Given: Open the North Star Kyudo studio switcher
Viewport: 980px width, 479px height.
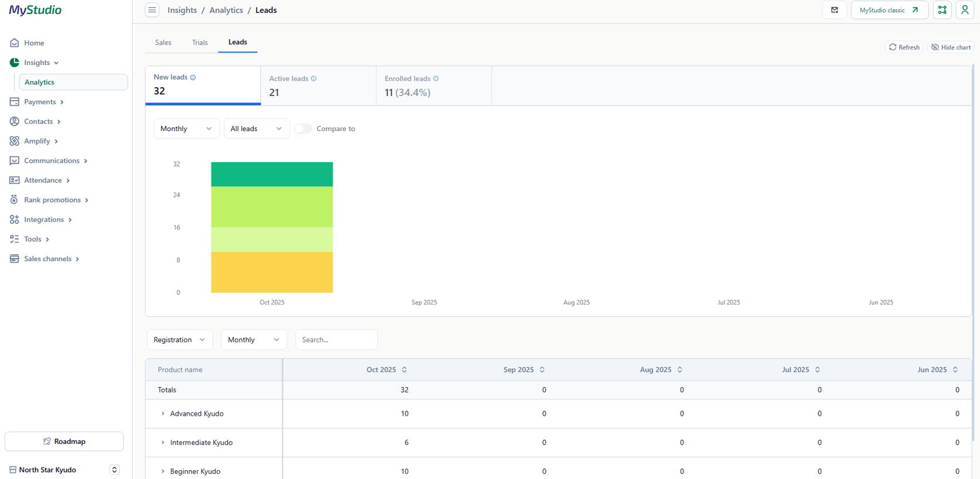Looking at the screenshot, I should pyautogui.click(x=115, y=470).
